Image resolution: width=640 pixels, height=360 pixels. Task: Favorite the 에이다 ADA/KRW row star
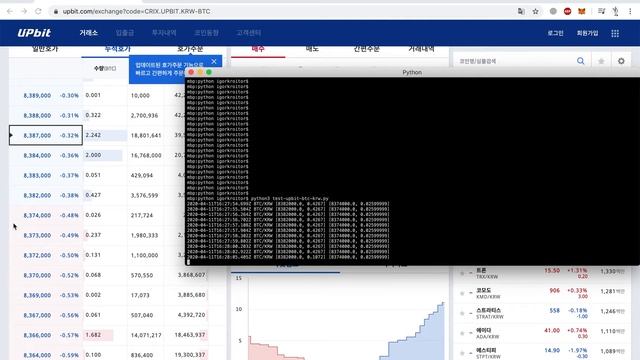(462, 333)
